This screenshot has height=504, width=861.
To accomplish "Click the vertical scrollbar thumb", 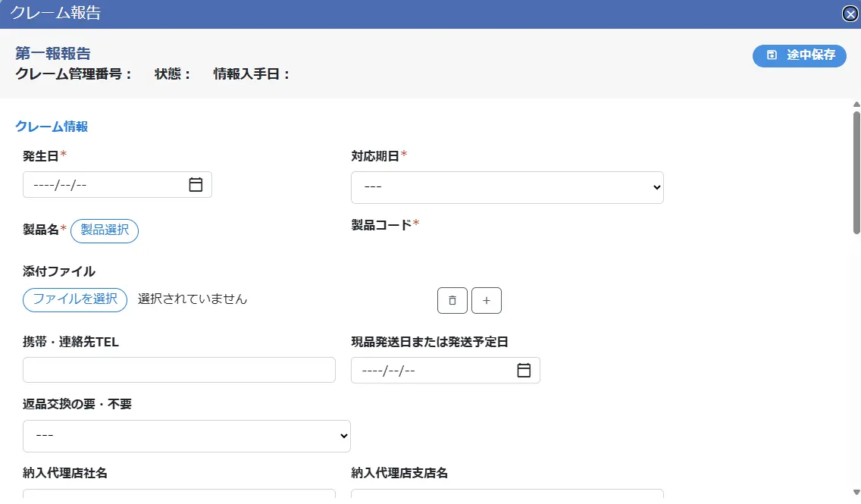I will tap(856, 172).
